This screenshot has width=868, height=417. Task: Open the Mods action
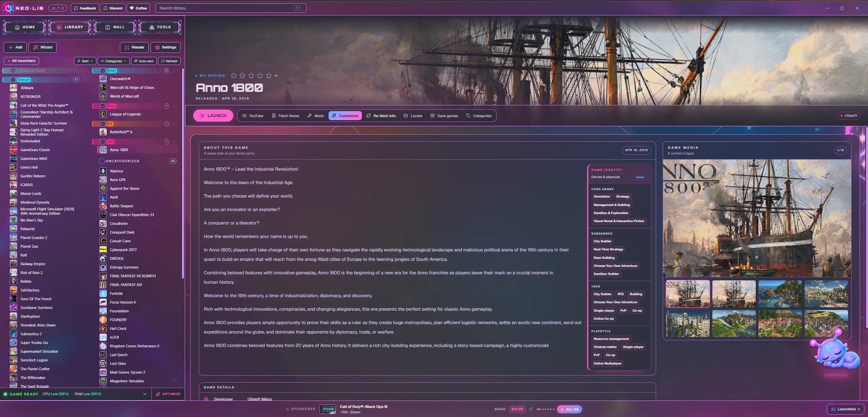[x=315, y=116]
